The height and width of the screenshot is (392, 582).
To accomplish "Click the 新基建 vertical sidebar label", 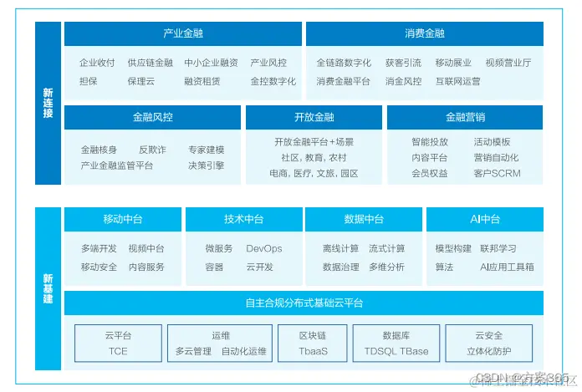I will click(48, 288).
